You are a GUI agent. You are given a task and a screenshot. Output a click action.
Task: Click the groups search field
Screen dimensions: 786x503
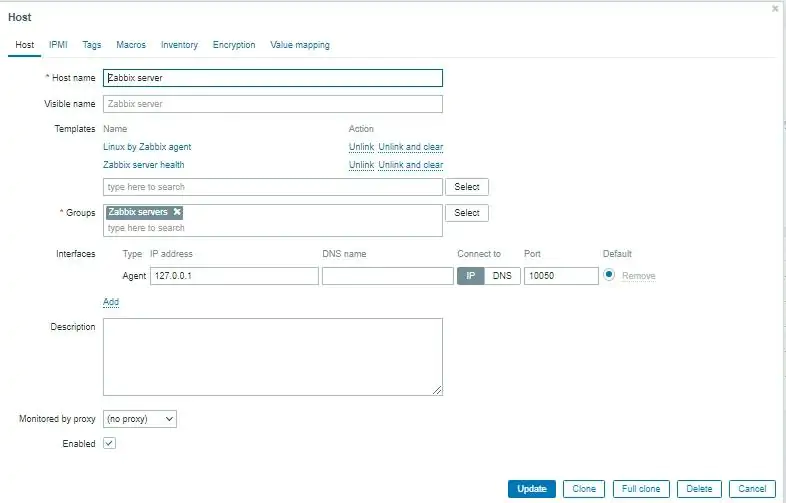click(x=273, y=228)
